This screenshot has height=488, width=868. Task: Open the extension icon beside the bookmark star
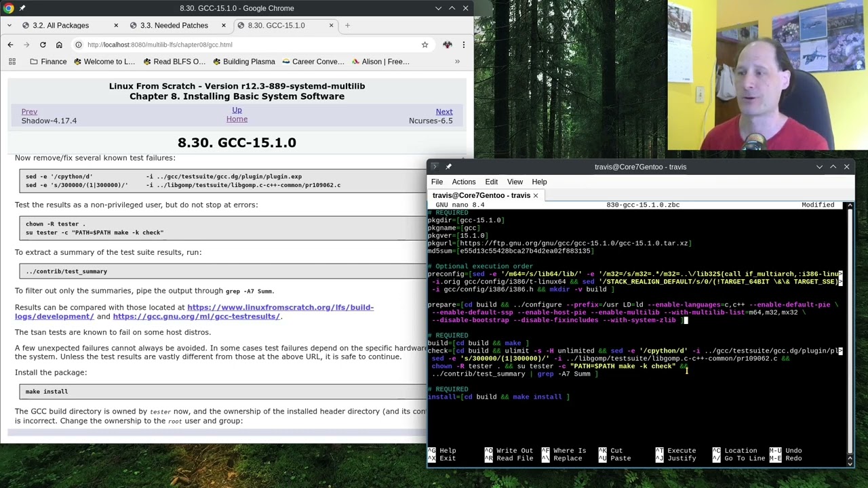(x=447, y=45)
